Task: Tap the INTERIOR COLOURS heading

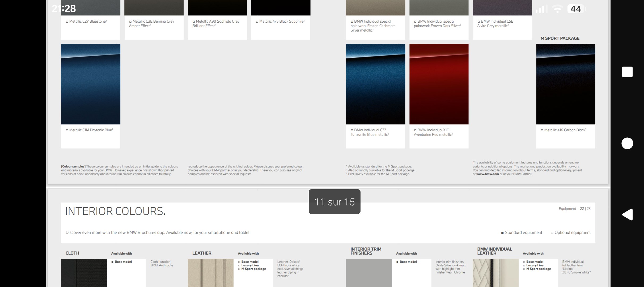Action: 115,211
